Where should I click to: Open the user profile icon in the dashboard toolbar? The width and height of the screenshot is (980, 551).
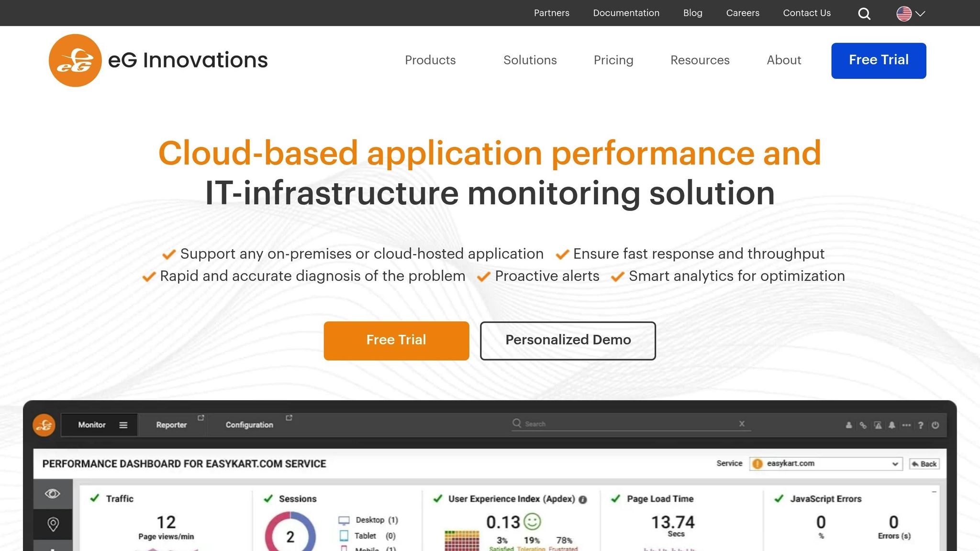click(849, 425)
